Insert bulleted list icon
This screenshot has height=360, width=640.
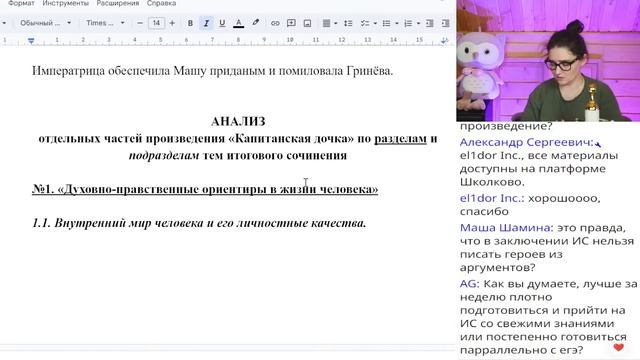click(x=386, y=23)
